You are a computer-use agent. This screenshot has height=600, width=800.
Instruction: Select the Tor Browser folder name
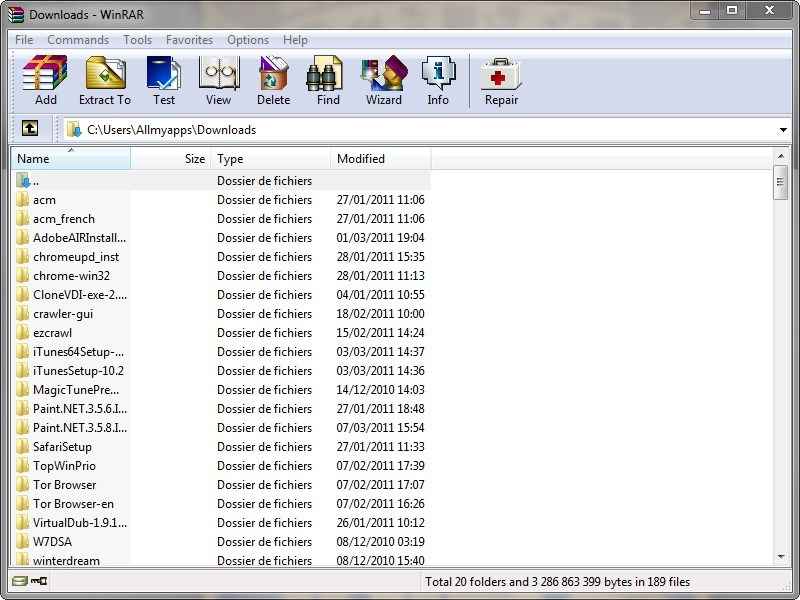click(64, 485)
